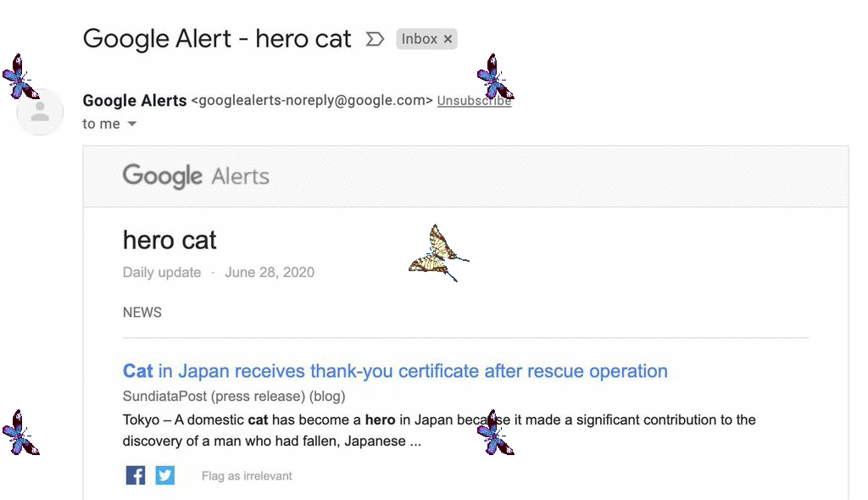Share the article on Twitter
868x500 pixels.
(x=165, y=475)
